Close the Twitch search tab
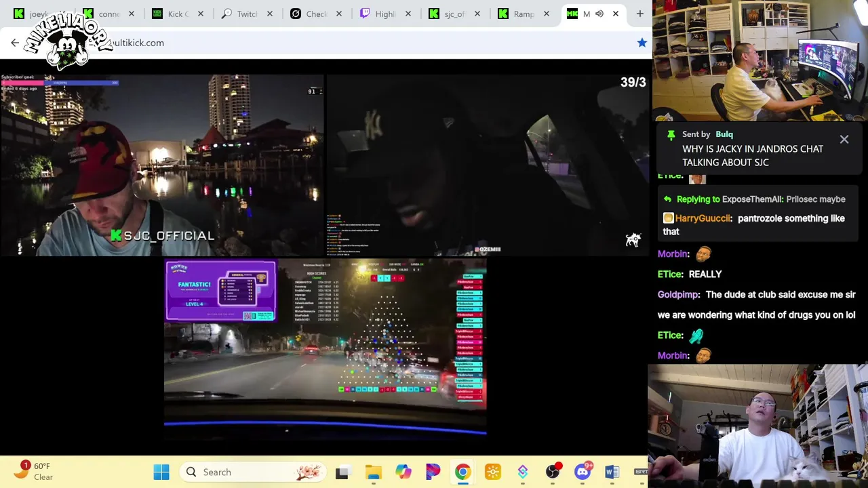The width and height of the screenshot is (868, 488). tap(270, 14)
